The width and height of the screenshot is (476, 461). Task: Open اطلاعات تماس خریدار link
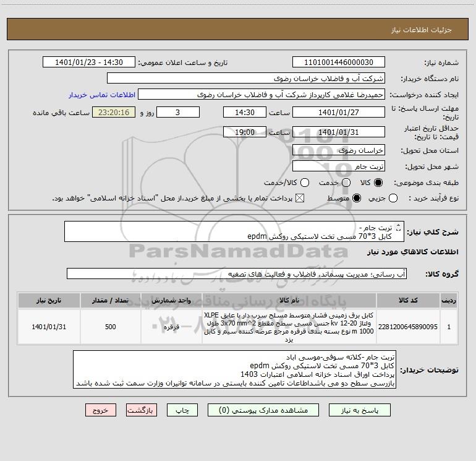coord(102,95)
